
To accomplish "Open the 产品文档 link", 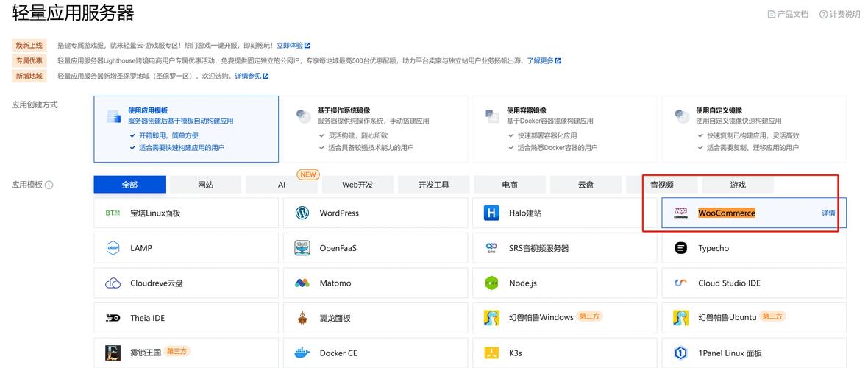I will click(788, 14).
